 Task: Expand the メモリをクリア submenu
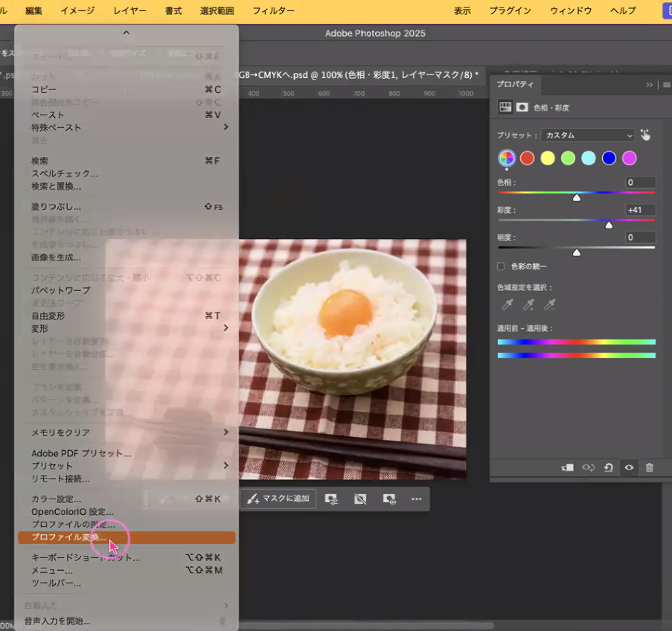point(127,432)
